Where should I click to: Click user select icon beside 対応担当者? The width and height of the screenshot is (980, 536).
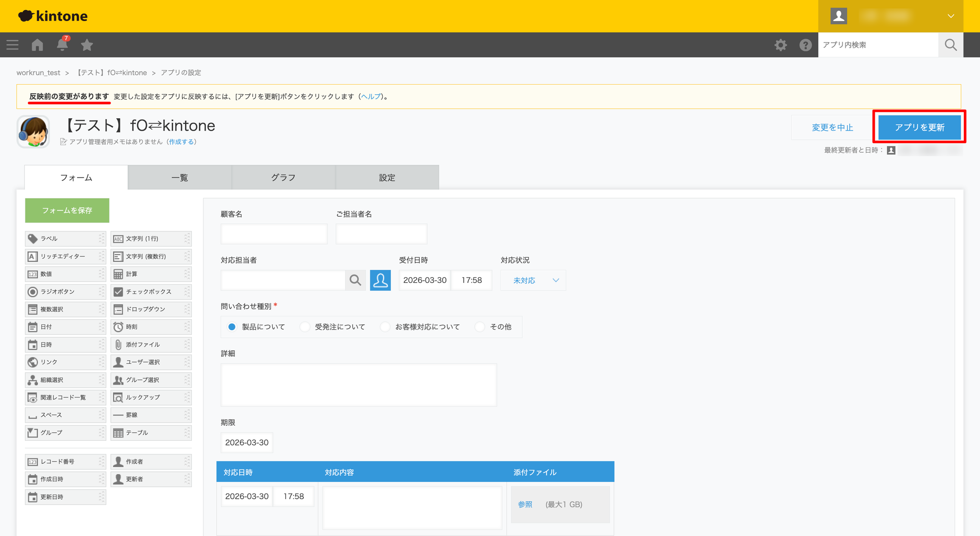[380, 280]
